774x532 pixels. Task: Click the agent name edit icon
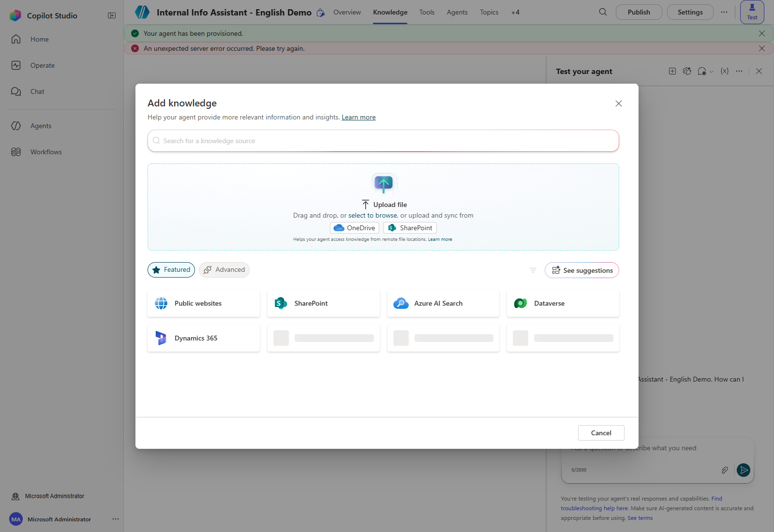click(320, 13)
